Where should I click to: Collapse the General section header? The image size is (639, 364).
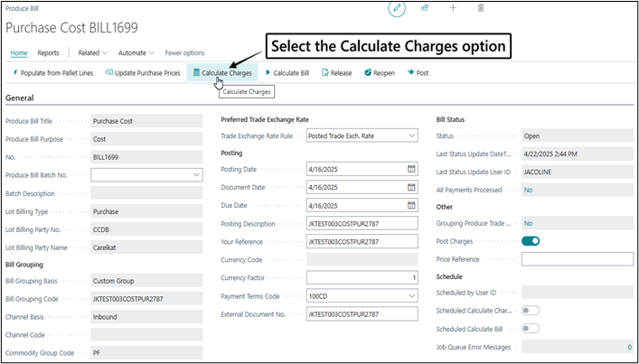[20, 98]
